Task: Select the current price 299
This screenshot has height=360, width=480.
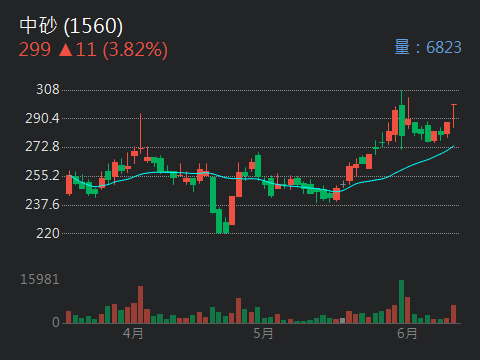Action: click(x=35, y=50)
